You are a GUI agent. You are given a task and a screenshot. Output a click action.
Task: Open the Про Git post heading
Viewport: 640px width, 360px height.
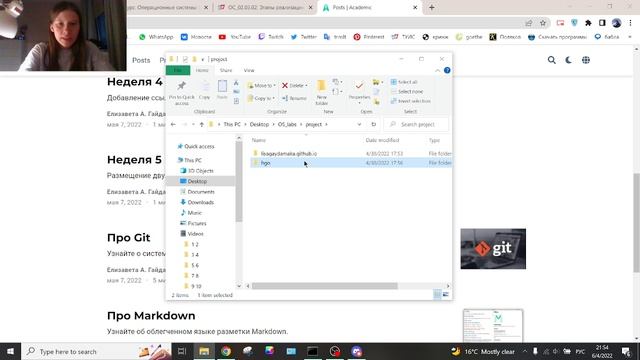(129, 238)
